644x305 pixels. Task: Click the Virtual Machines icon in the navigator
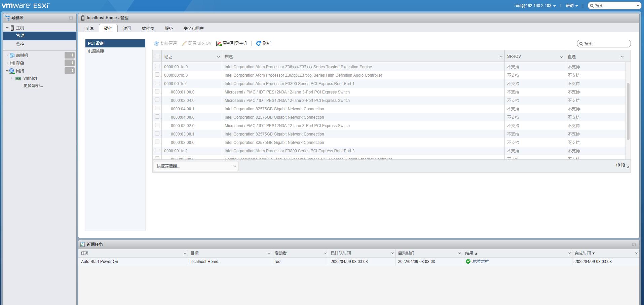pyautogui.click(x=12, y=55)
